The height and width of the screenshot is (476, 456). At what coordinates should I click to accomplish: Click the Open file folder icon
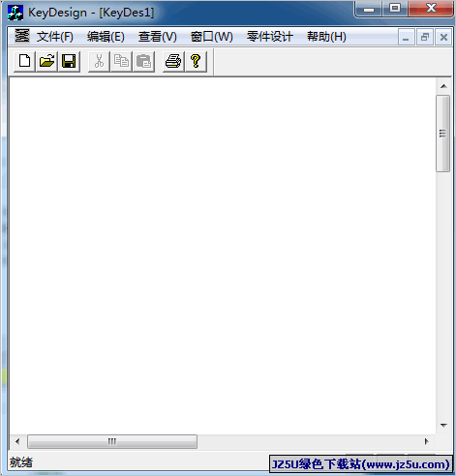click(x=46, y=61)
